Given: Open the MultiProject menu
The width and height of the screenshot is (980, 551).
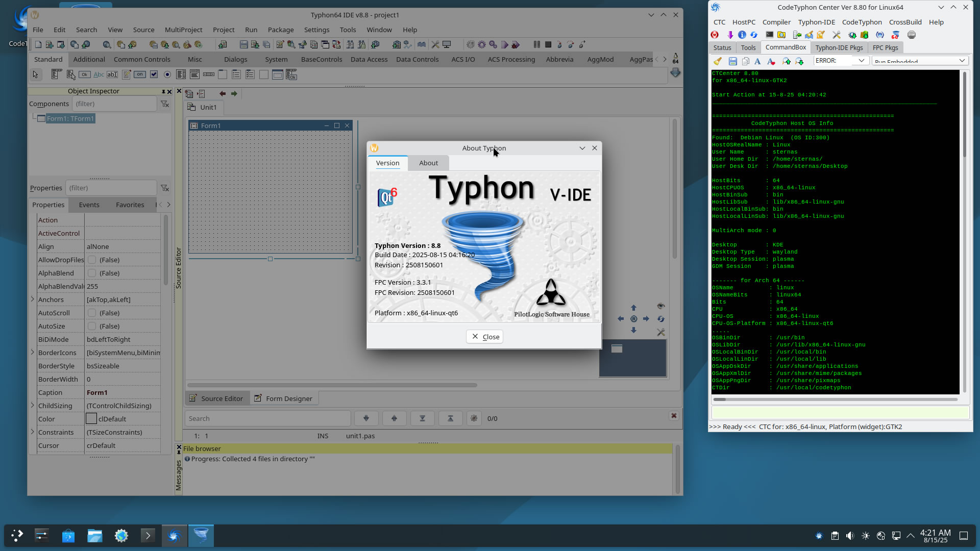Looking at the screenshot, I should tap(183, 30).
